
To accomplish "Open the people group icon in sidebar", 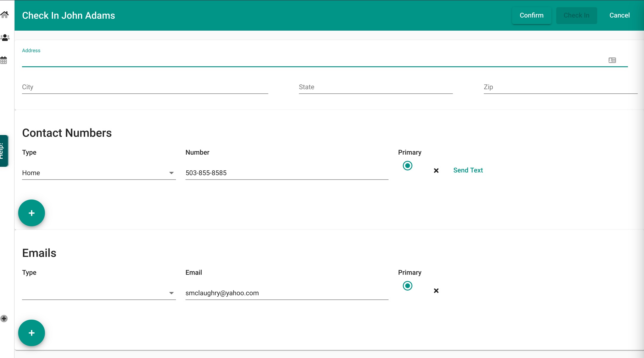I will [x=5, y=38].
